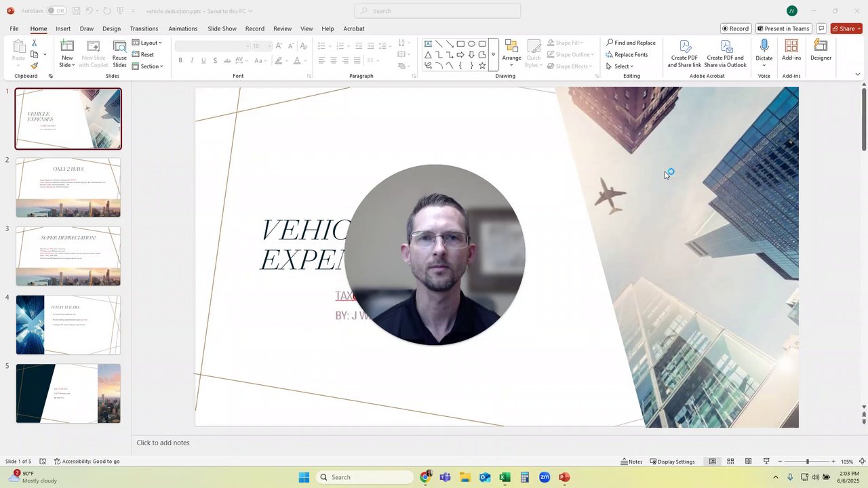Select the 5-point Star shape
Screen dimensions: 868x488
[x=482, y=66]
